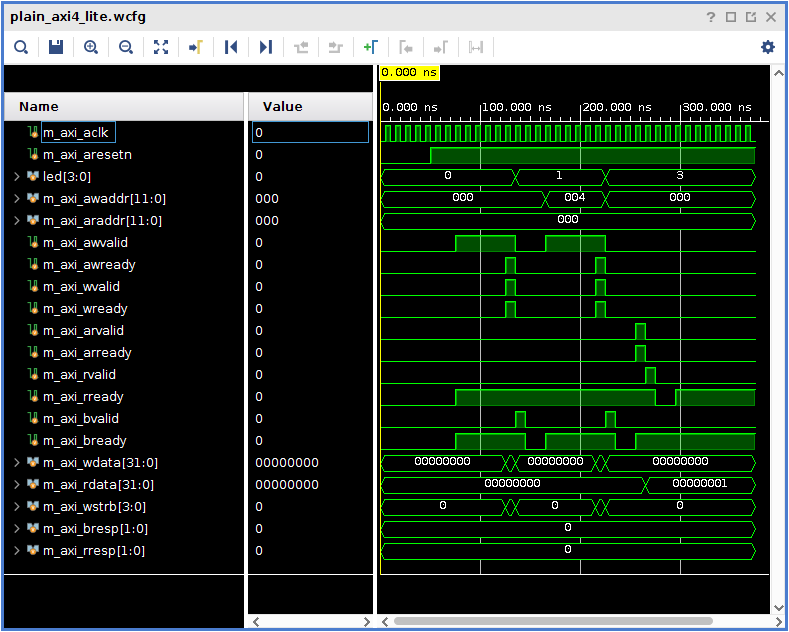This screenshot has width=789, height=632.
Task: Click the Previous Marker icon
Action: tap(406, 47)
